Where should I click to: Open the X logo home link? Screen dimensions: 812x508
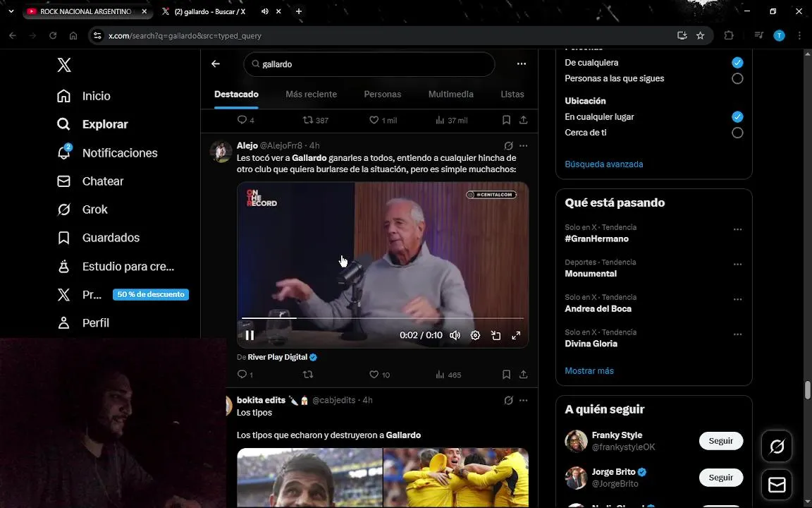tap(63, 65)
